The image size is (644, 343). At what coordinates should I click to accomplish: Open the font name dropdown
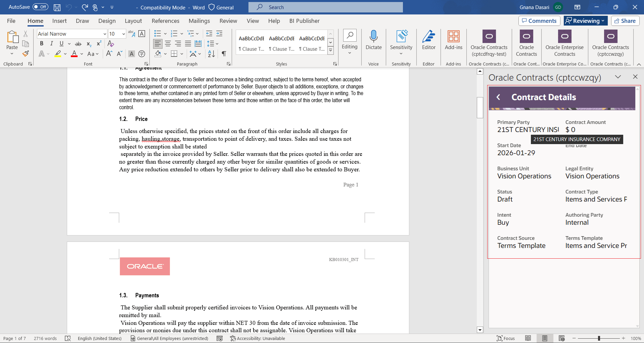coord(104,34)
